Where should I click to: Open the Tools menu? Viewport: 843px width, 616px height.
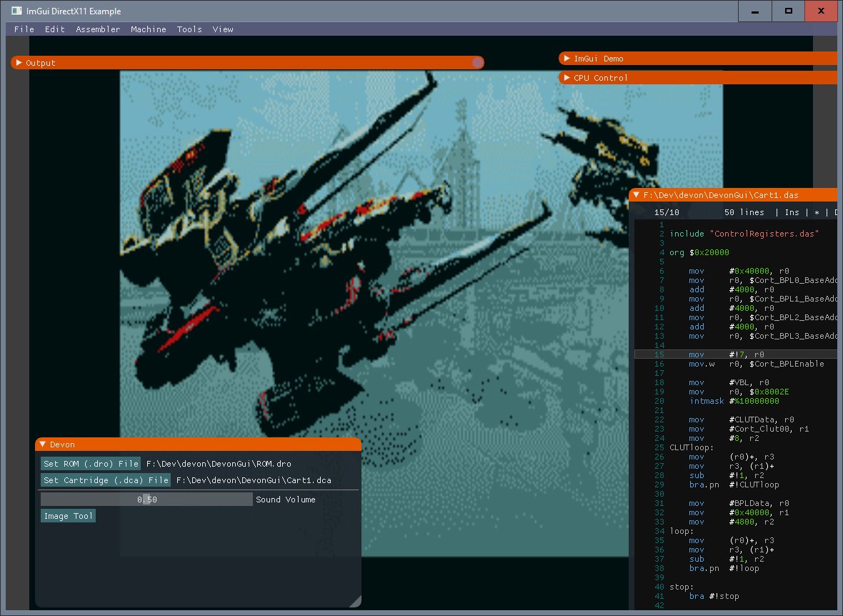coord(189,29)
